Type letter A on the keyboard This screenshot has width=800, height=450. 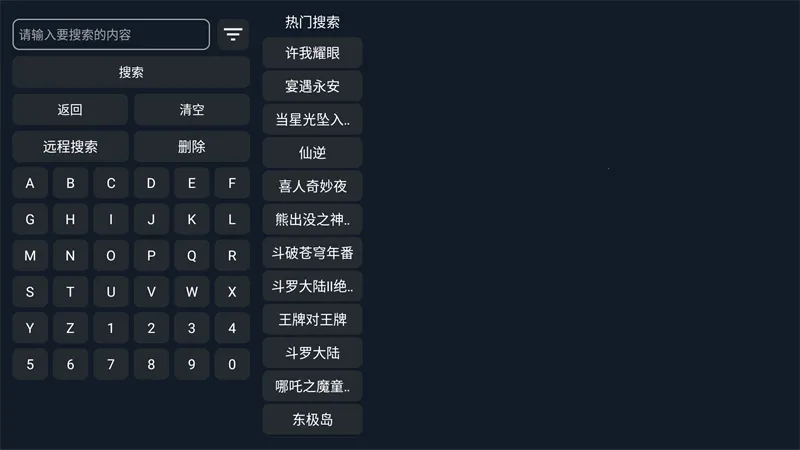[x=30, y=184]
